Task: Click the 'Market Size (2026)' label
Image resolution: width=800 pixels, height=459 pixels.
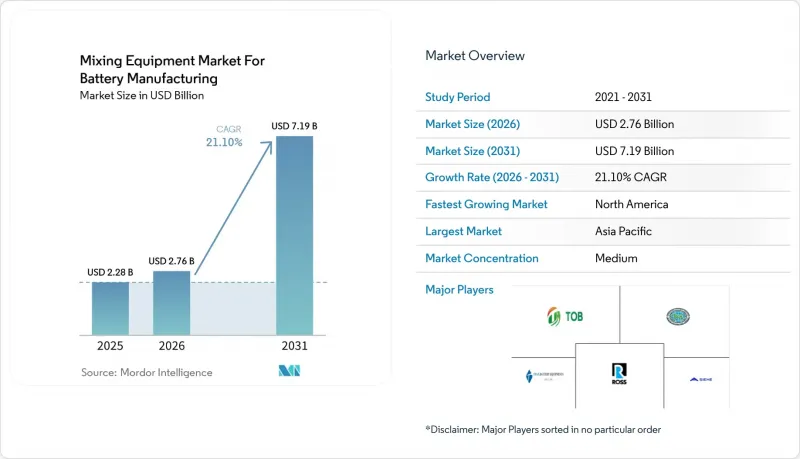Action: (472, 124)
